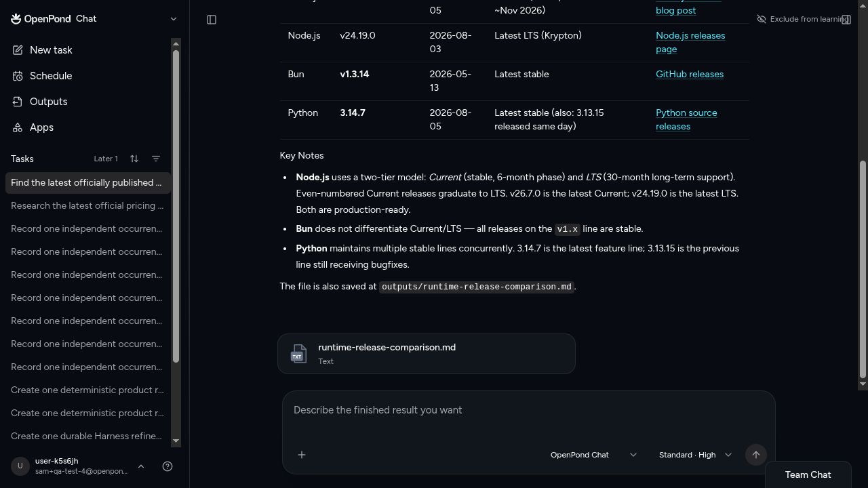The height and width of the screenshot is (488, 868).
Task: Click the "Python" name cell in the table
Action: click(x=303, y=113)
